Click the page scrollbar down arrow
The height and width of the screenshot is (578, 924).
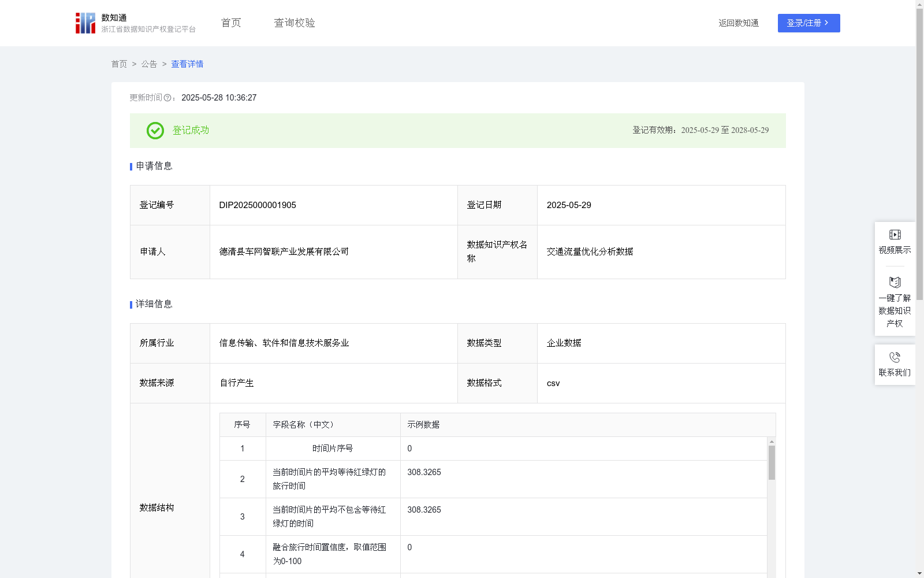pyautogui.click(x=919, y=574)
